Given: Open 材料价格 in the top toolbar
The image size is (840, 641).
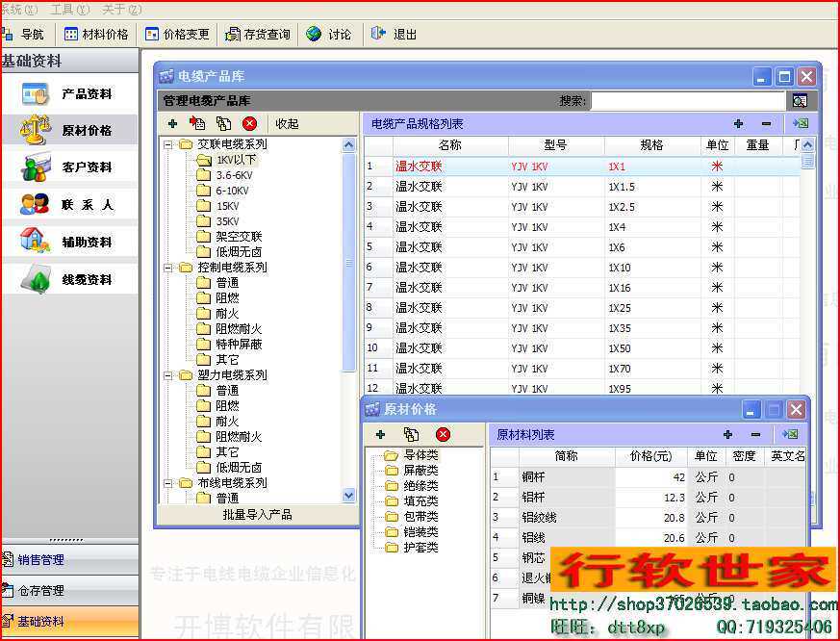Looking at the screenshot, I should [x=96, y=34].
